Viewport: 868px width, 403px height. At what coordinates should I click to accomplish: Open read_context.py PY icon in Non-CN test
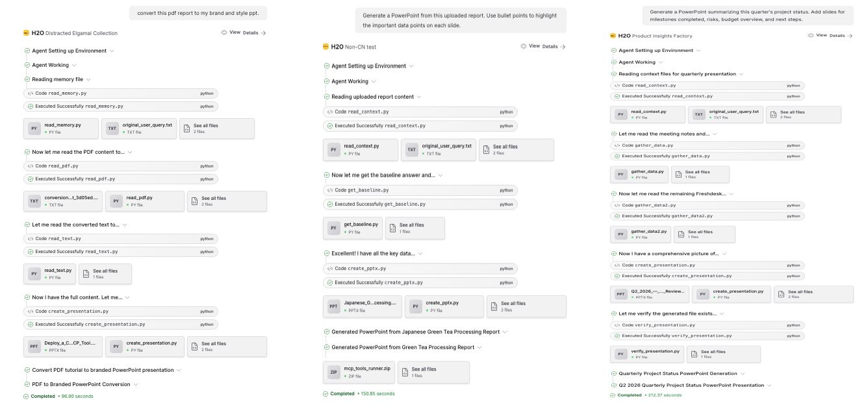click(x=334, y=150)
